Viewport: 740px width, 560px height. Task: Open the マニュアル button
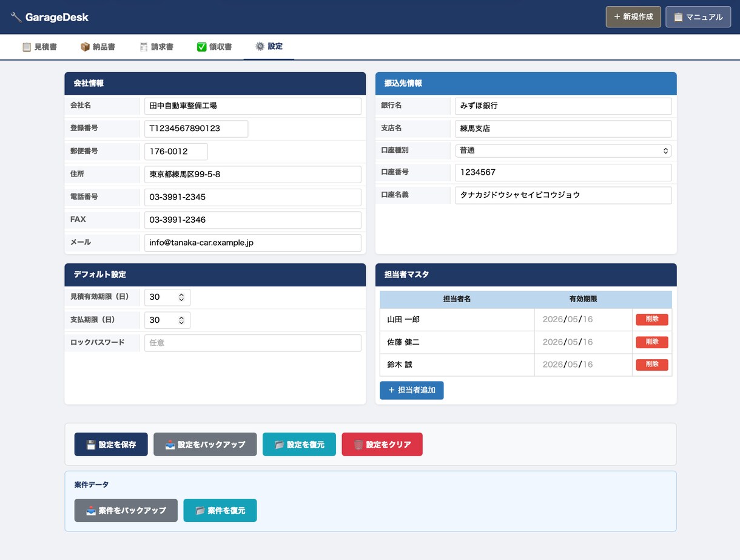tap(698, 17)
